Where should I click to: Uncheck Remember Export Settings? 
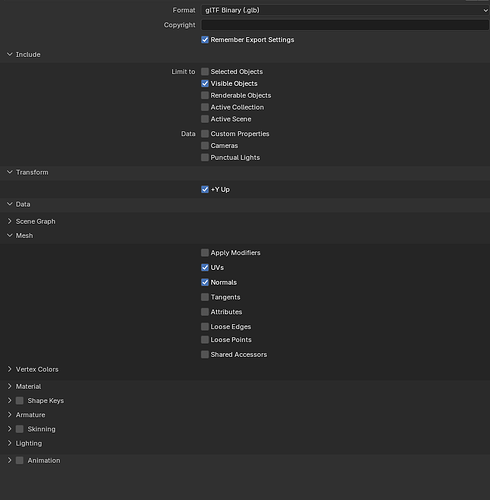[205, 40]
